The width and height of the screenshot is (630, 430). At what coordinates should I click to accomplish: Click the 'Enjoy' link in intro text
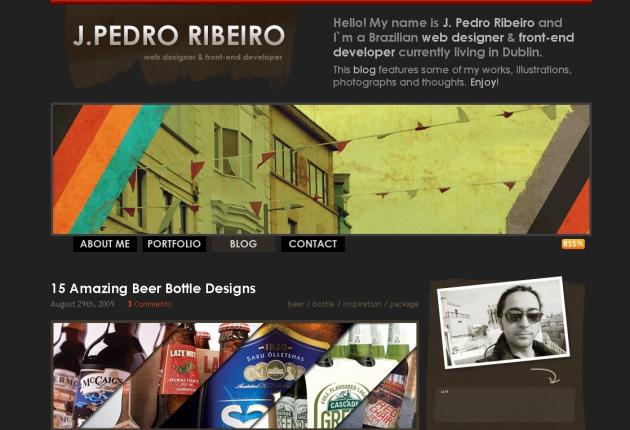483,82
